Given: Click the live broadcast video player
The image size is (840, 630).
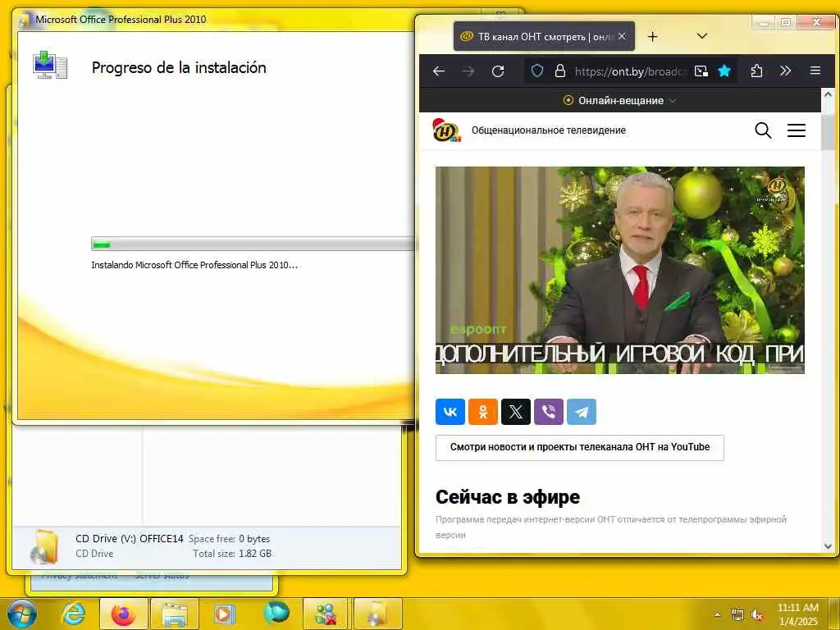Looking at the screenshot, I should click(620, 270).
